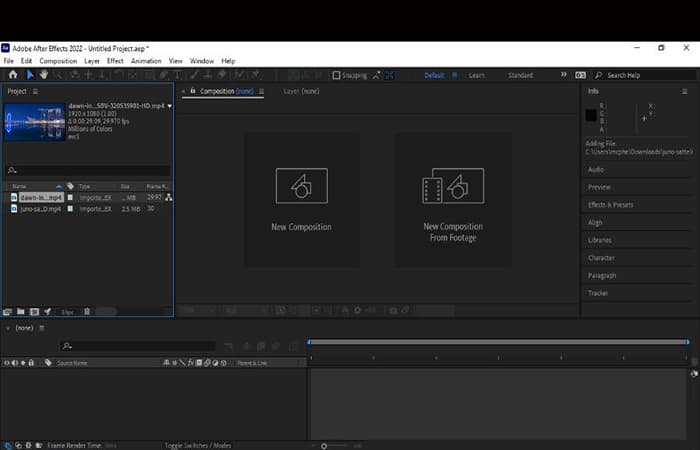Click the timeline layer search field

tap(138, 346)
